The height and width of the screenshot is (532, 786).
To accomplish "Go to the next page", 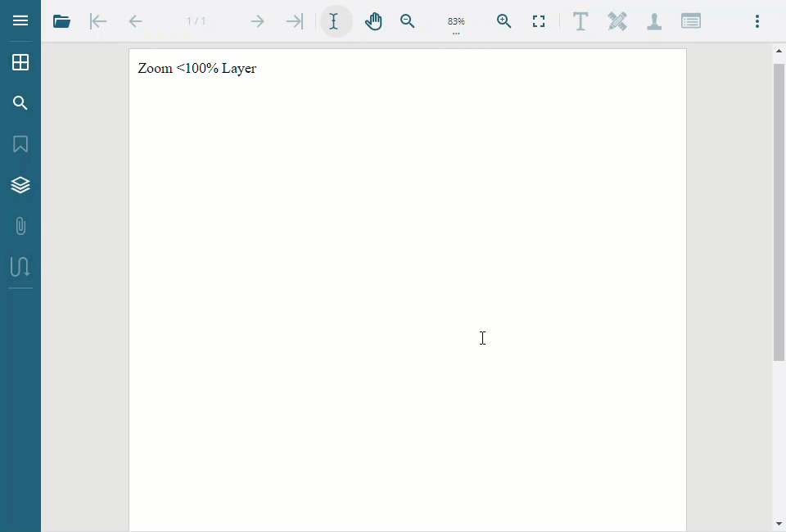I will point(257,21).
